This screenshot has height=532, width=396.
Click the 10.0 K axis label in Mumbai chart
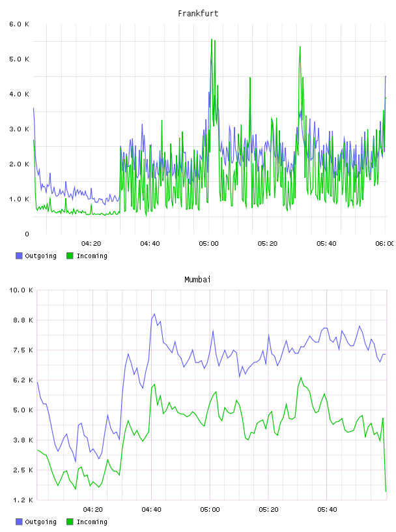pyautogui.click(x=21, y=290)
